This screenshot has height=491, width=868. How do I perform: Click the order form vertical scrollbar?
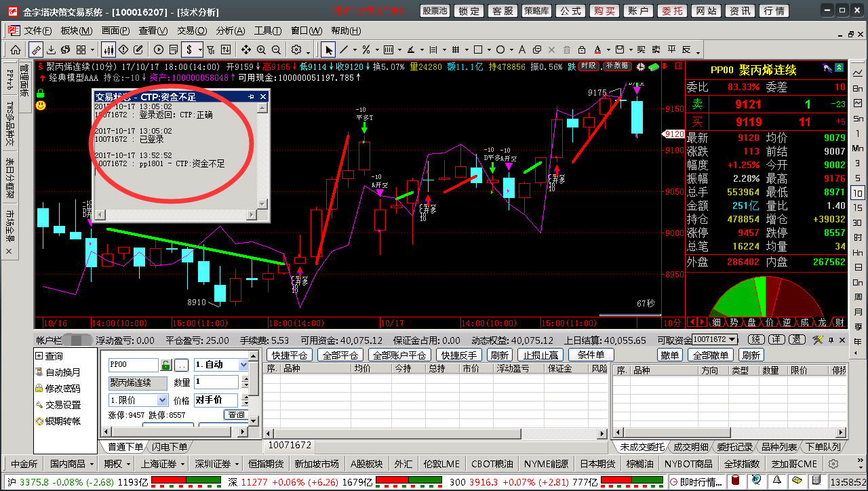tap(254, 389)
